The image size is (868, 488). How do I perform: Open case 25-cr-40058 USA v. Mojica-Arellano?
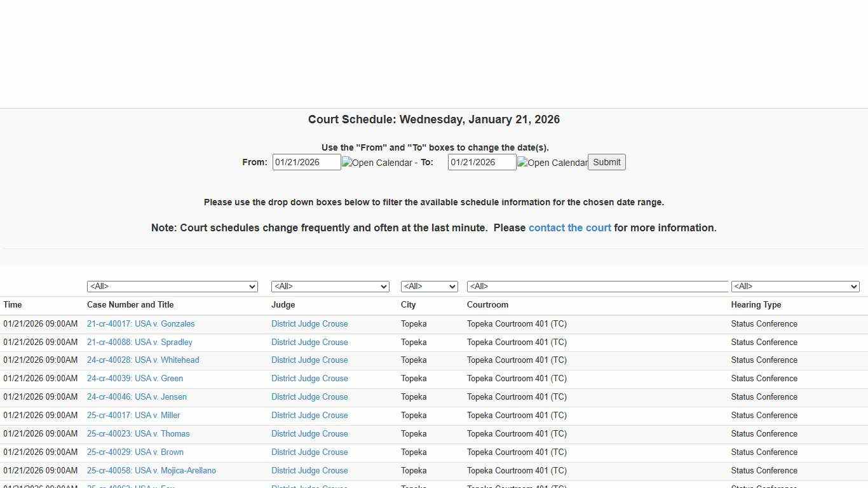tap(151, 470)
